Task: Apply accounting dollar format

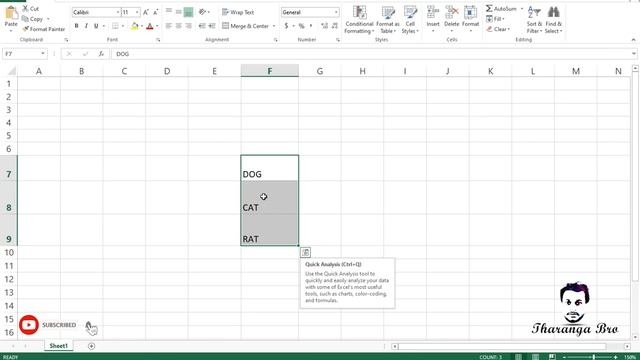Action: [287, 26]
